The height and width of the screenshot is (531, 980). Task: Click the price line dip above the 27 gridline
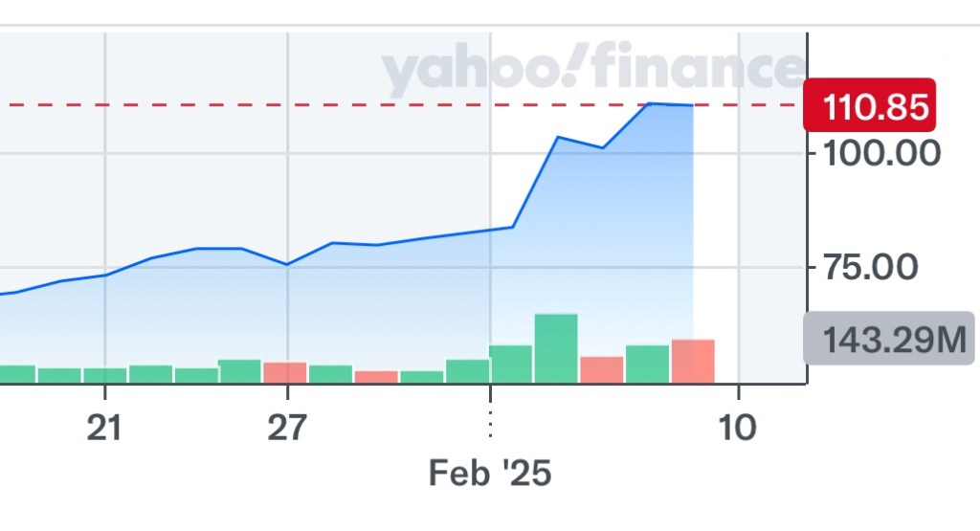point(287,264)
